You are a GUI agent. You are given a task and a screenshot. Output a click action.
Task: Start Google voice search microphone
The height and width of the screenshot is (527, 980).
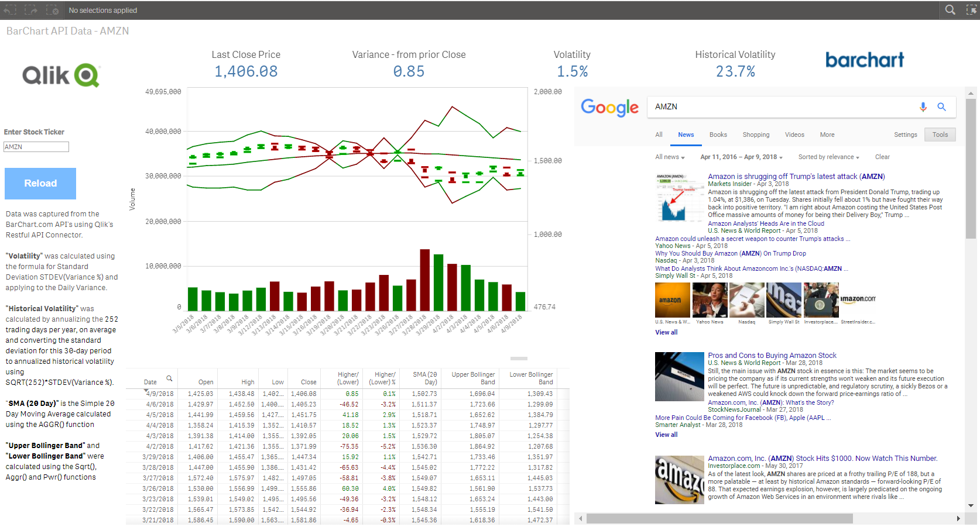point(923,106)
